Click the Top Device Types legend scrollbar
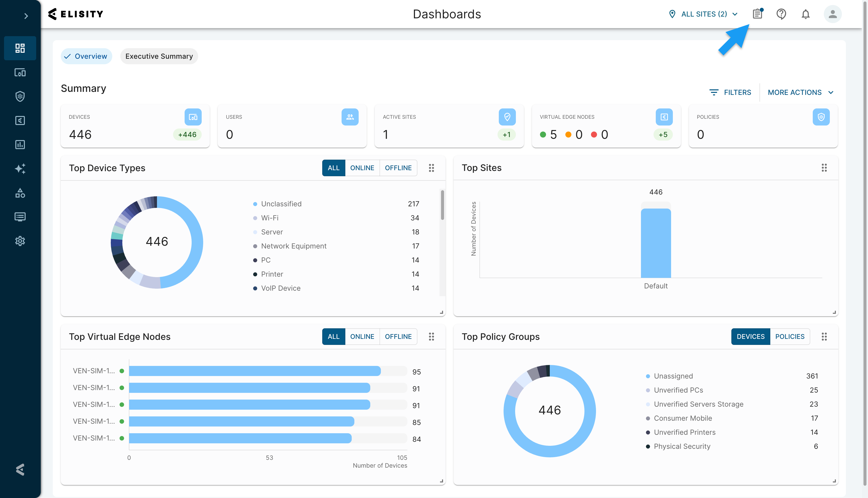The height and width of the screenshot is (498, 868). tap(442, 205)
